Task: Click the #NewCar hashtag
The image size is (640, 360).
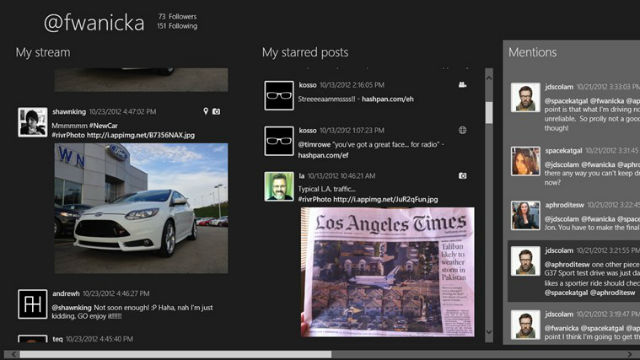Action: [x=104, y=126]
